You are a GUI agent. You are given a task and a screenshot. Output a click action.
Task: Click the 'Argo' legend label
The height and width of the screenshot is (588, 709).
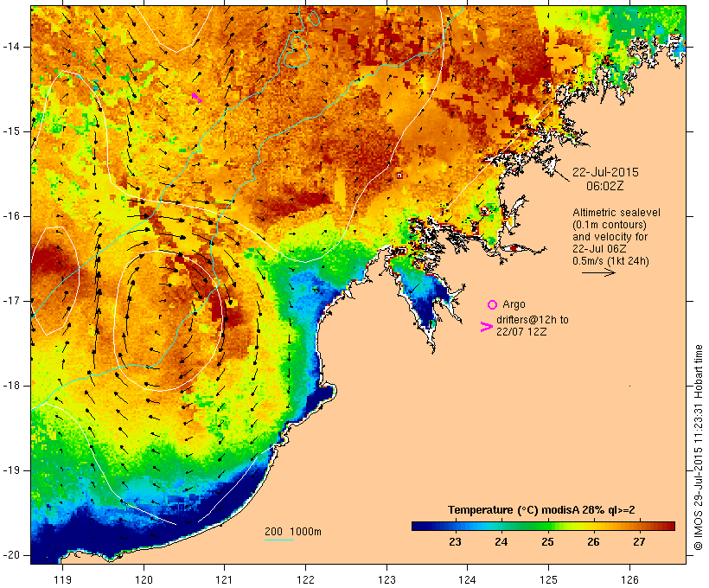click(514, 304)
